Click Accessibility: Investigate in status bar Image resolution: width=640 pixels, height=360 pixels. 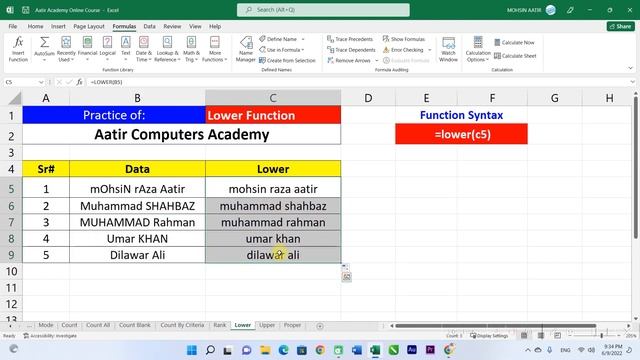[50, 336]
